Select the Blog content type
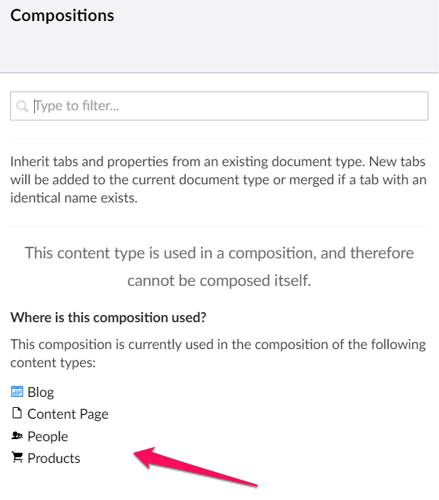The width and height of the screenshot is (439, 500). click(x=41, y=392)
